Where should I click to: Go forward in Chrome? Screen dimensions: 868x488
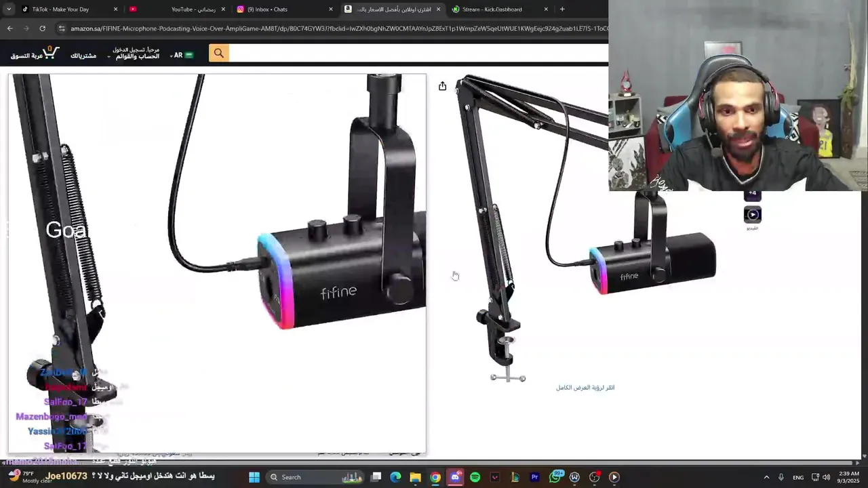(x=26, y=28)
